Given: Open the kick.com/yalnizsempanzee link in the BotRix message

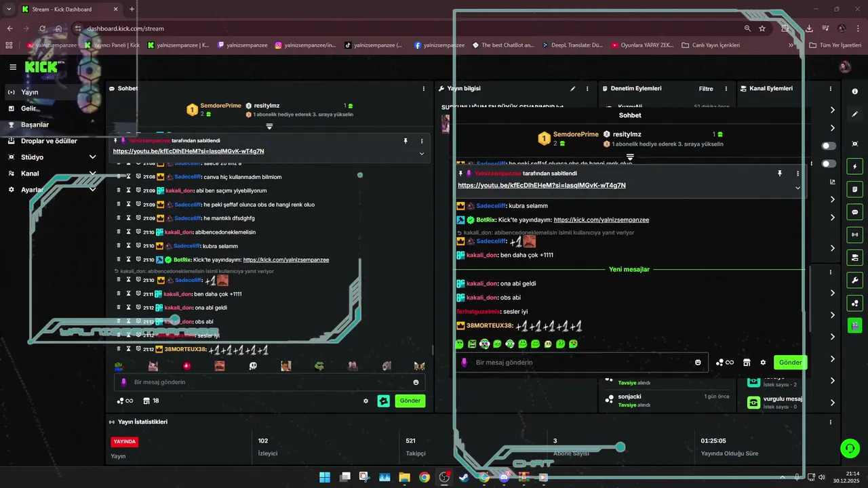Looking at the screenshot, I should [x=286, y=260].
